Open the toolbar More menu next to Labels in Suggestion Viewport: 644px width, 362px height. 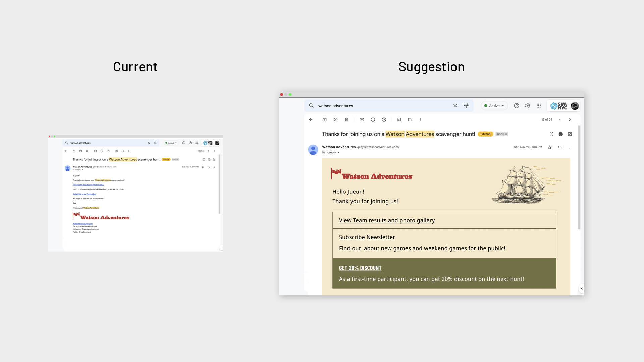click(420, 120)
